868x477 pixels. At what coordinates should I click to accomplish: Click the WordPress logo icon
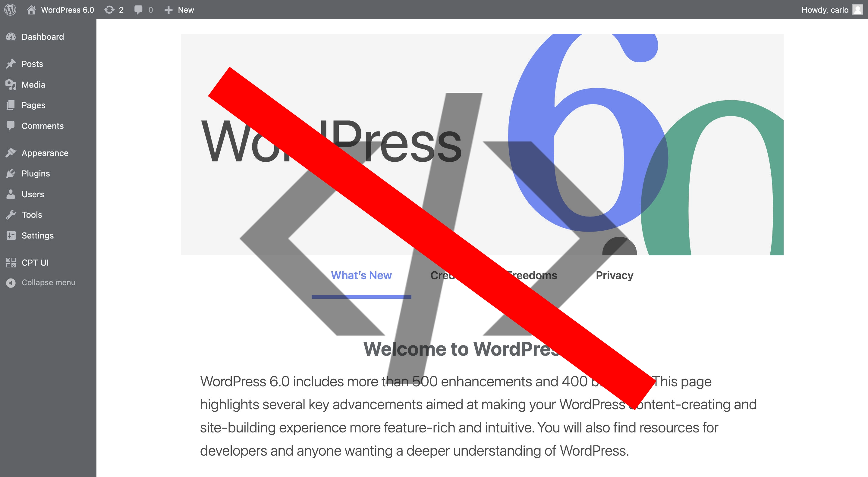(x=11, y=9)
